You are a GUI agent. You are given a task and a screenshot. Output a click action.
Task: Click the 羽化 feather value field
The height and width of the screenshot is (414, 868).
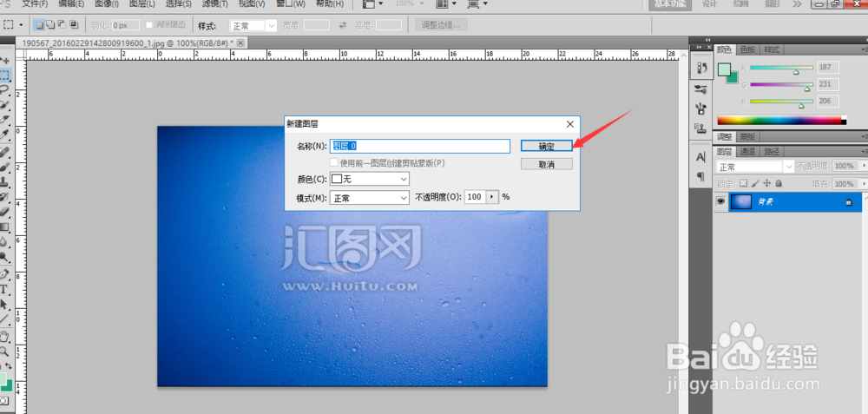125,25
